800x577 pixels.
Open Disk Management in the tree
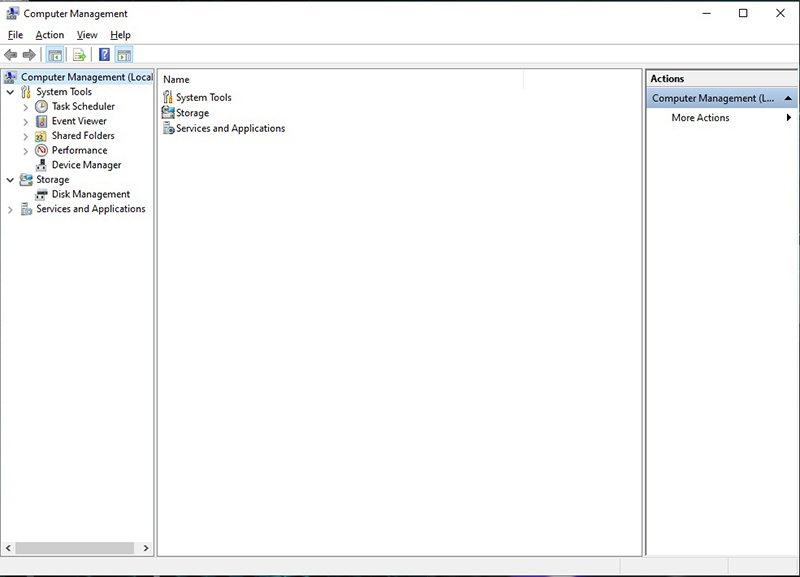(90, 194)
